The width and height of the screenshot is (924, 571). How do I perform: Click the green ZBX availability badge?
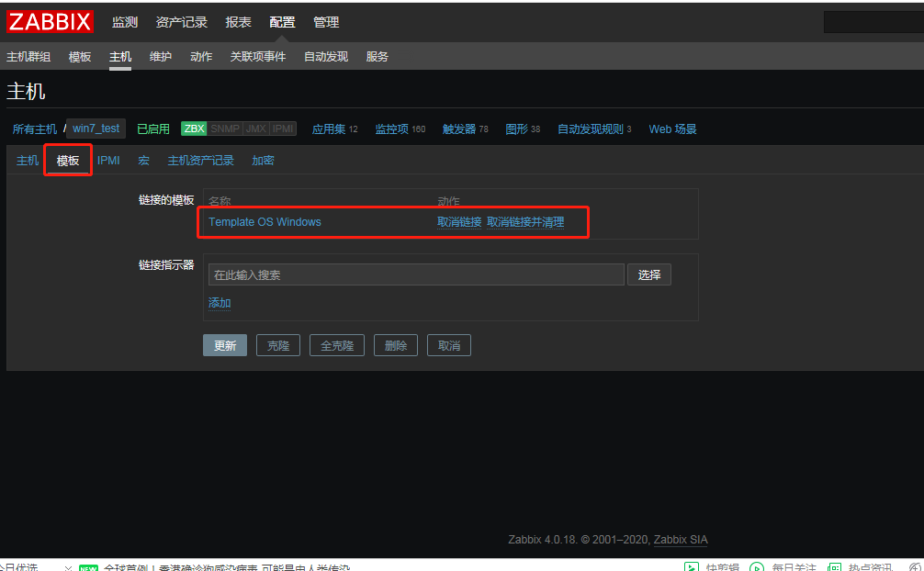coord(194,129)
